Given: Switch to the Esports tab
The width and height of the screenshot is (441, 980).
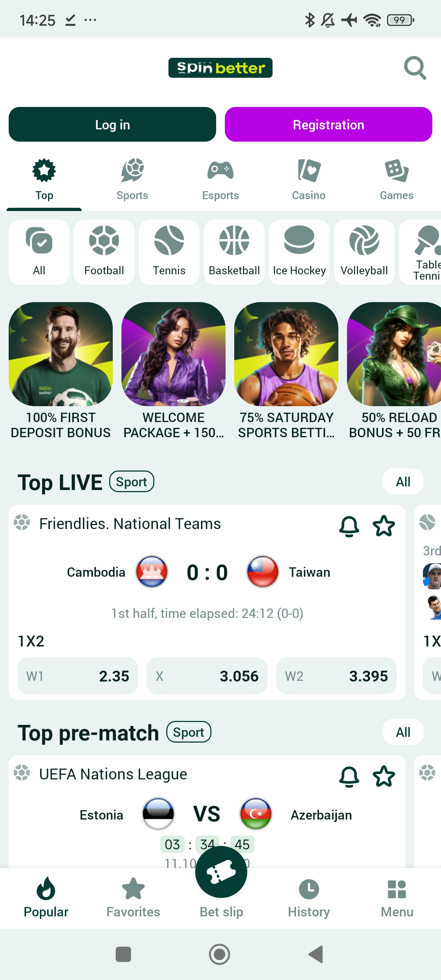Looking at the screenshot, I should click(220, 180).
